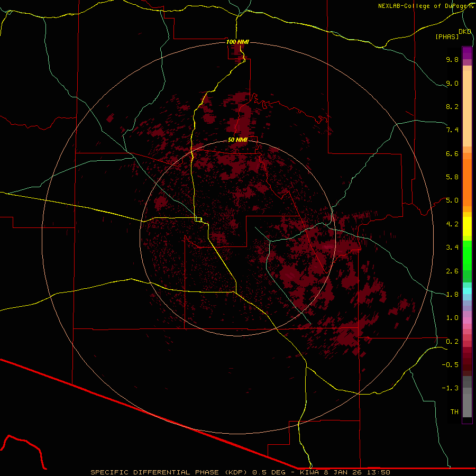Image resolution: width=476 pixels, height=476 pixels.
Task: Click the TH threshold label on the scale
Action: pos(454,412)
